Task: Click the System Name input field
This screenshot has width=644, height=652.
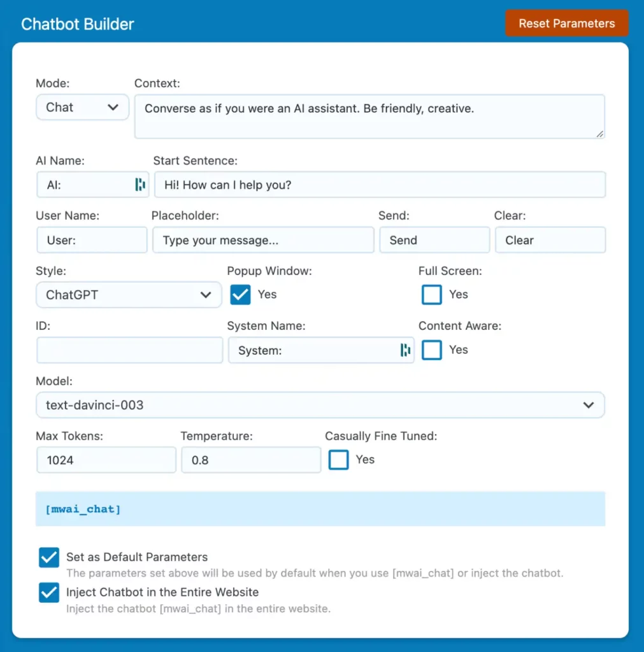Action: pyautogui.click(x=321, y=350)
